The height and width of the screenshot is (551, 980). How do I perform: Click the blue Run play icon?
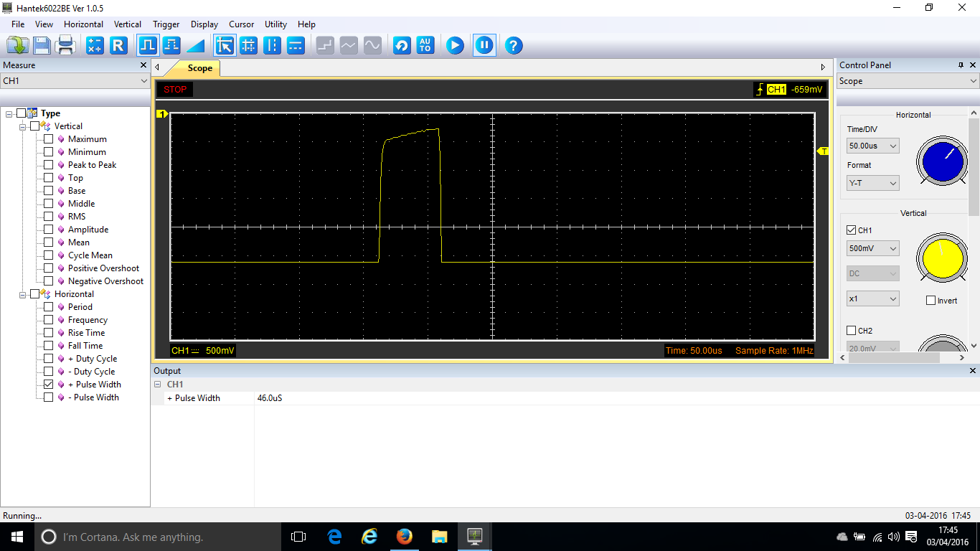coord(455,46)
